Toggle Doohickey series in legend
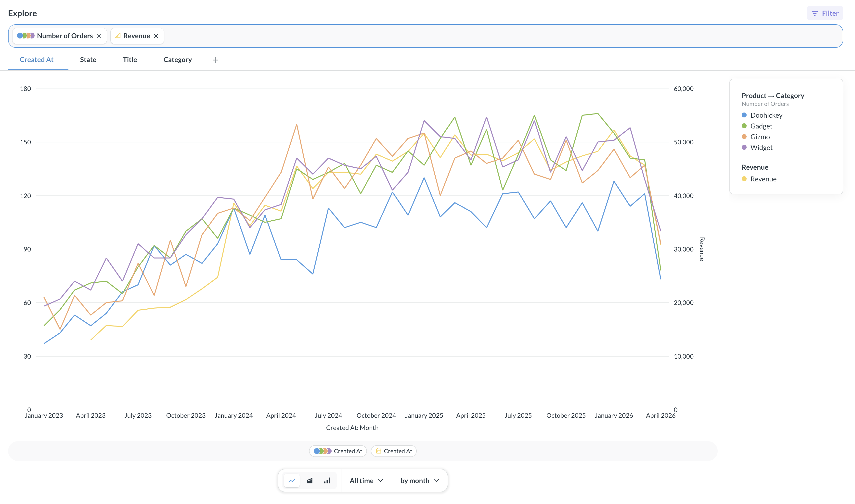The height and width of the screenshot is (504, 855). click(x=766, y=115)
